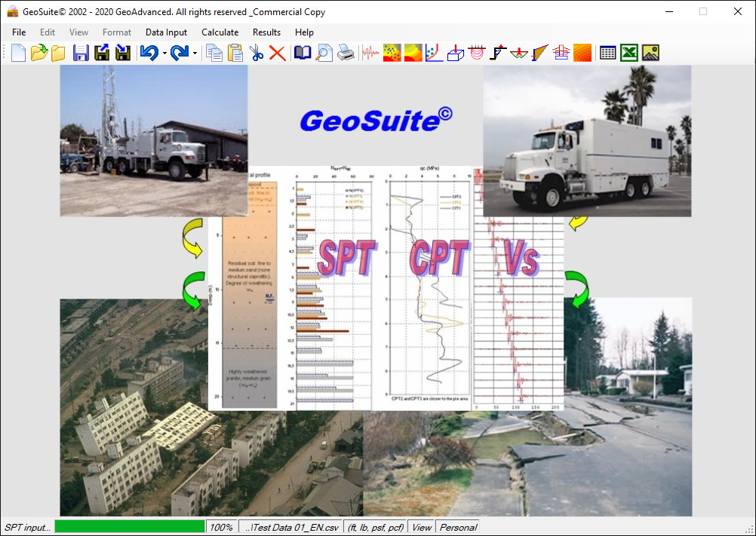Click the green progress bar in status bar
756x536 pixels.
(x=129, y=527)
